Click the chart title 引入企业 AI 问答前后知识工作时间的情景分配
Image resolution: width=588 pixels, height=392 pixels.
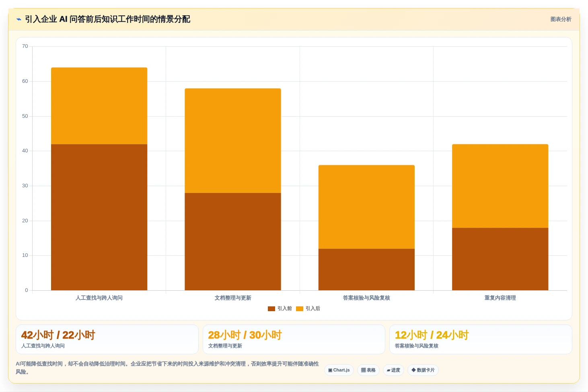107,19
